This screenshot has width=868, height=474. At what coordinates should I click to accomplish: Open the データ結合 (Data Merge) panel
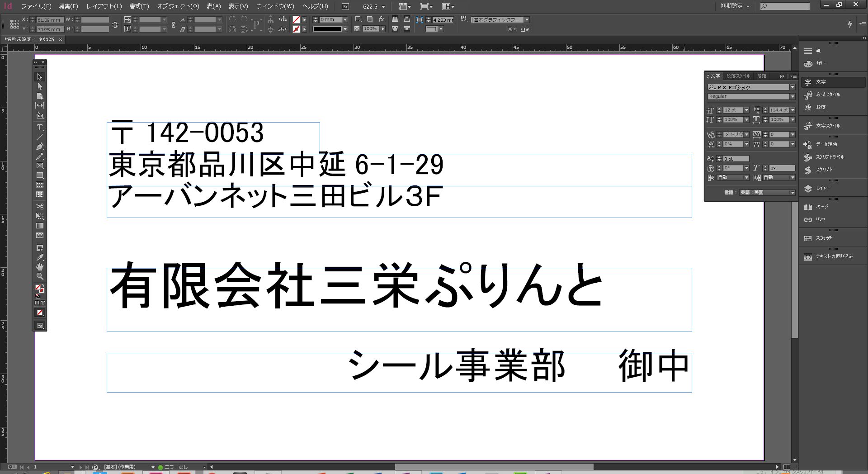833,144
